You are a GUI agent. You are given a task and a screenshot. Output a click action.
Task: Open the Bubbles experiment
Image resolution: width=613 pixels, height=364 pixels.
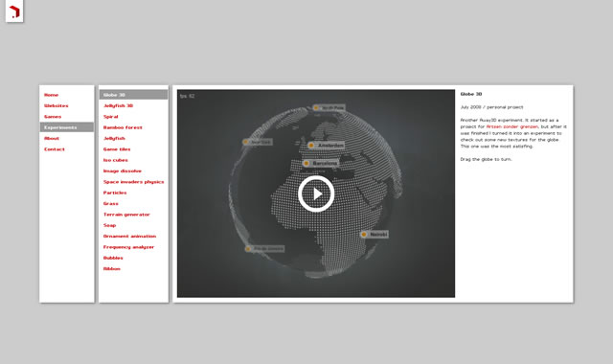pyautogui.click(x=113, y=258)
